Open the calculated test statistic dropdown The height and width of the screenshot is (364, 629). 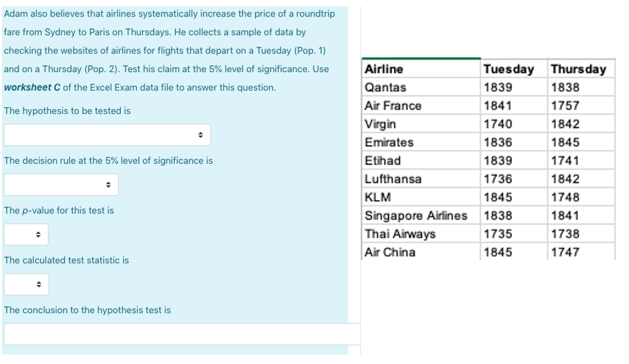[27, 284]
